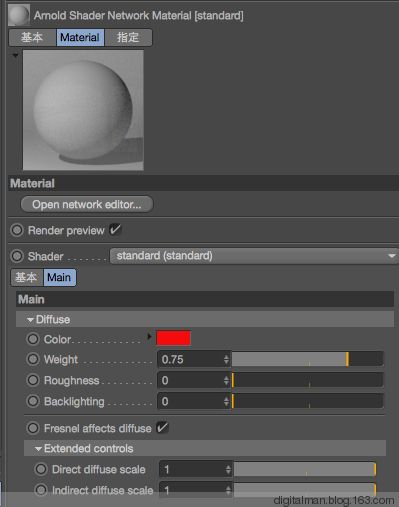
Task: Click the rendered sphere preview thumbnail
Action: tap(83, 110)
